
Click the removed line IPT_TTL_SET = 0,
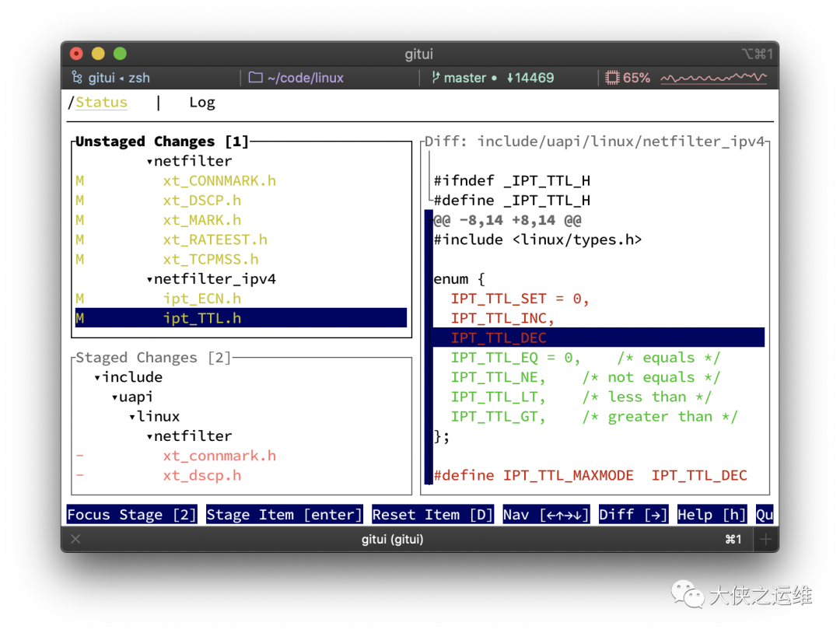click(x=520, y=299)
